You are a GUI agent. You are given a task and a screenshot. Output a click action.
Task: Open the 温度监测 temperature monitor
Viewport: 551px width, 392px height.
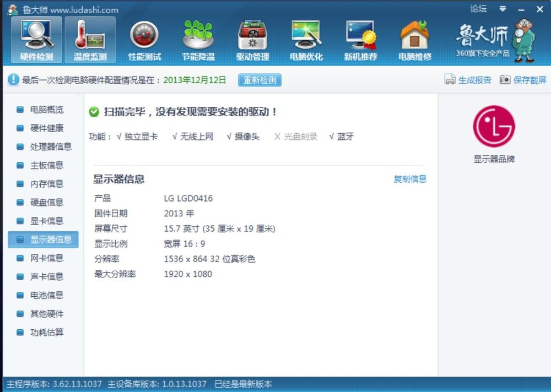click(90, 40)
